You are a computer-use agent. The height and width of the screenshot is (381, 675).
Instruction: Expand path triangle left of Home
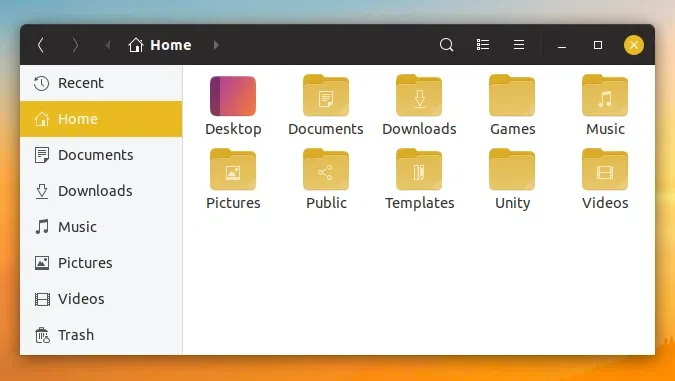108,45
